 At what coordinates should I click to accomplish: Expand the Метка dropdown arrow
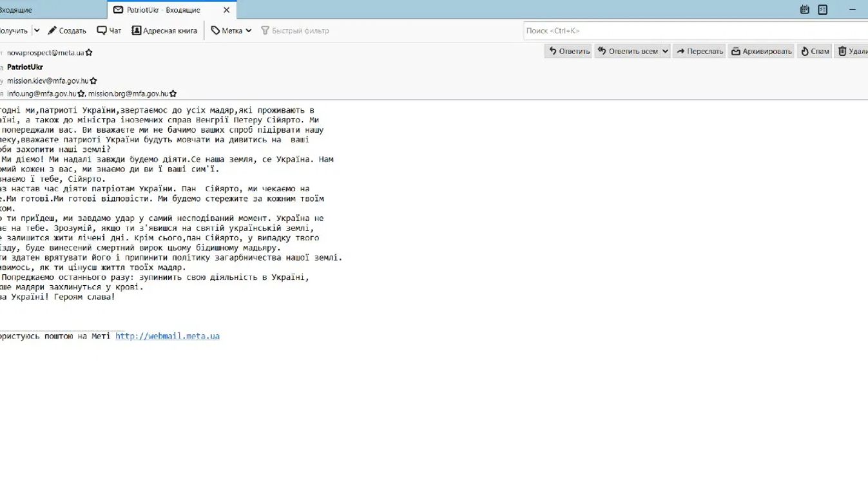coord(249,30)
